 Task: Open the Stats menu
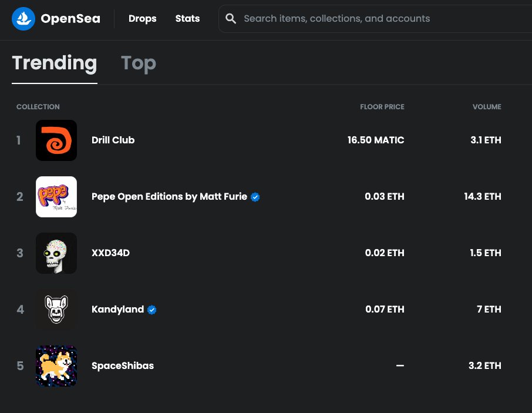pyautogui.click(x=188, y=19)
